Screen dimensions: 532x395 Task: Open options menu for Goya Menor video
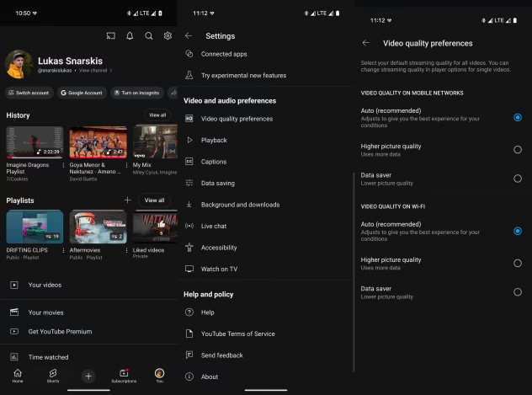click(x=126, y=165)
